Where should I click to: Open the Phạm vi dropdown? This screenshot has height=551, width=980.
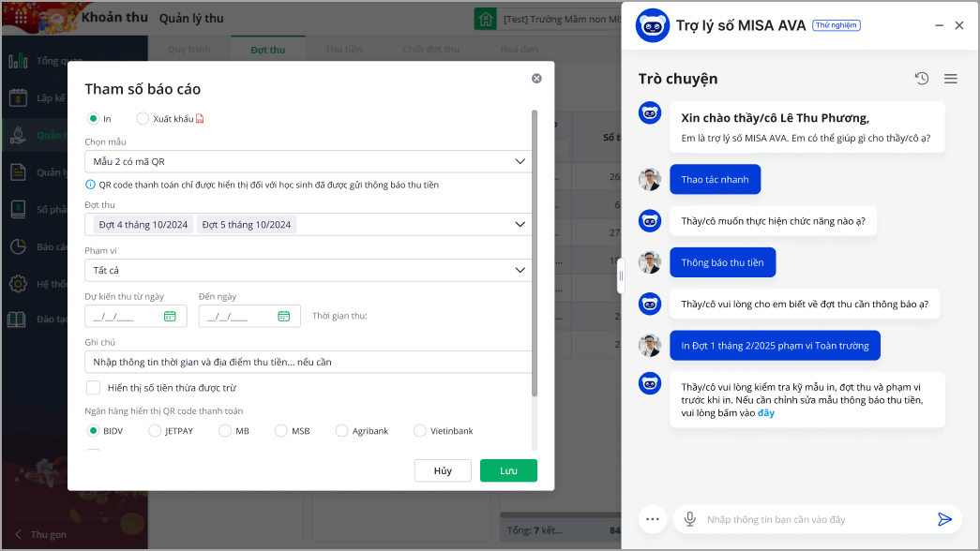coord(520,271)
